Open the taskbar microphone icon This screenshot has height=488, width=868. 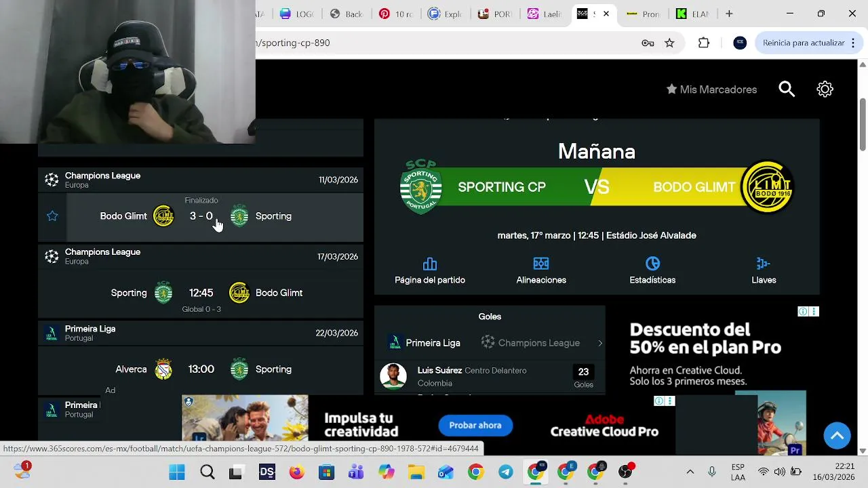(x=712, y=472)
